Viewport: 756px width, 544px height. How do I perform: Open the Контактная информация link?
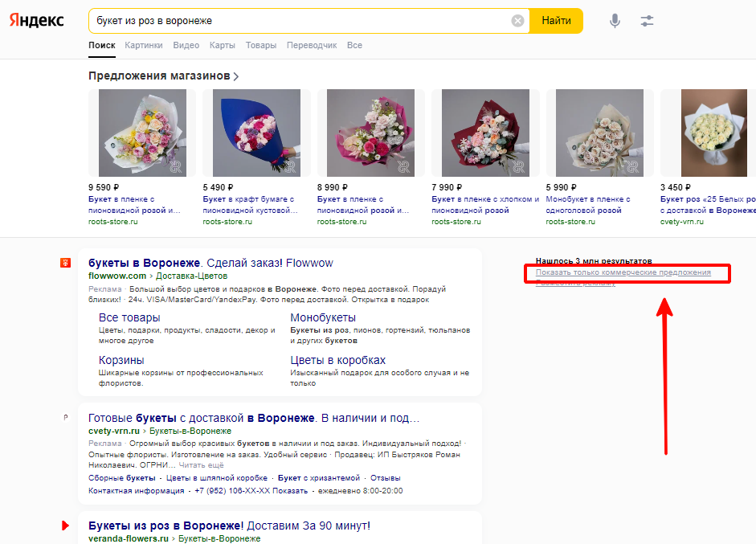136,490
